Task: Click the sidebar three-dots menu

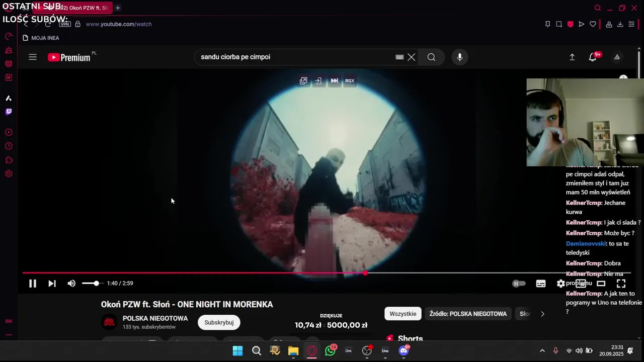Action: 9,335
